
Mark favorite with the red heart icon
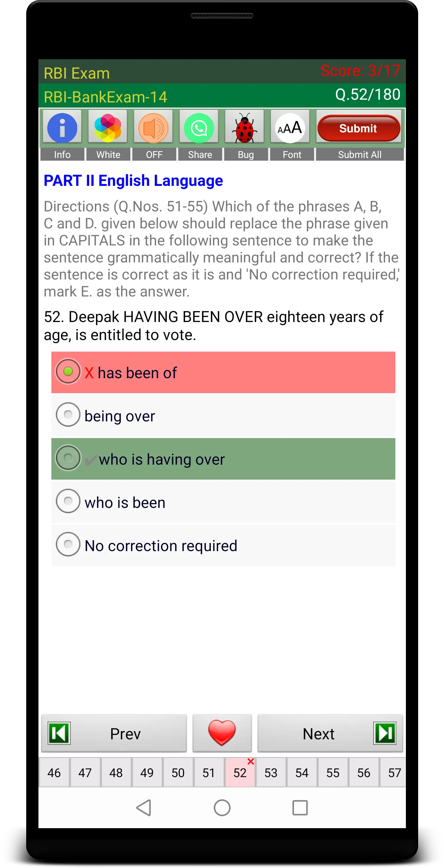[x=222, y=733]
